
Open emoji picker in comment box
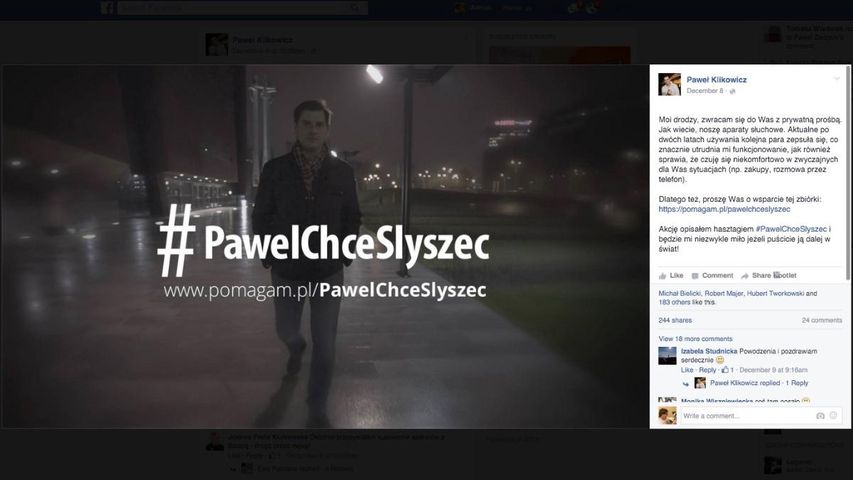833,416
